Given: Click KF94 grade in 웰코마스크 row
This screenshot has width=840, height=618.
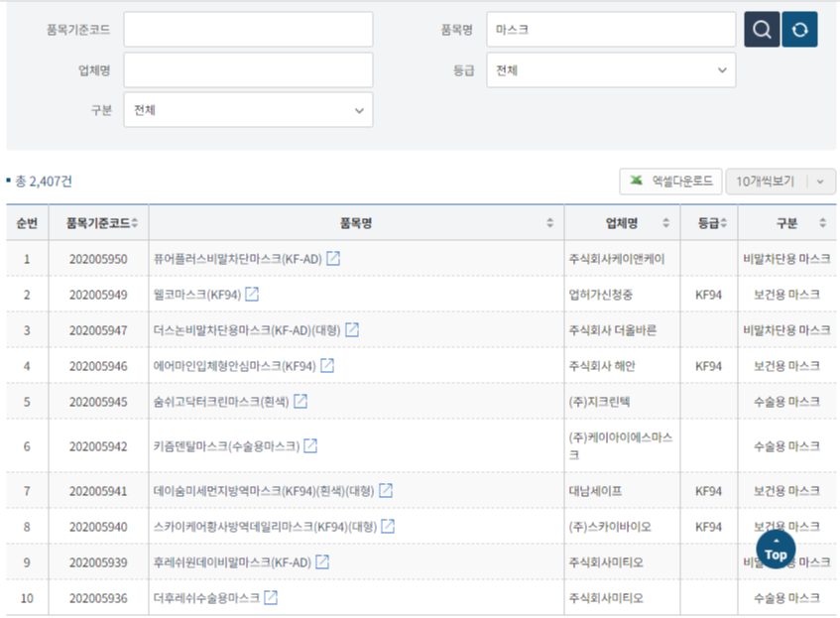Looking at the screenshot, I should [708, 295].
